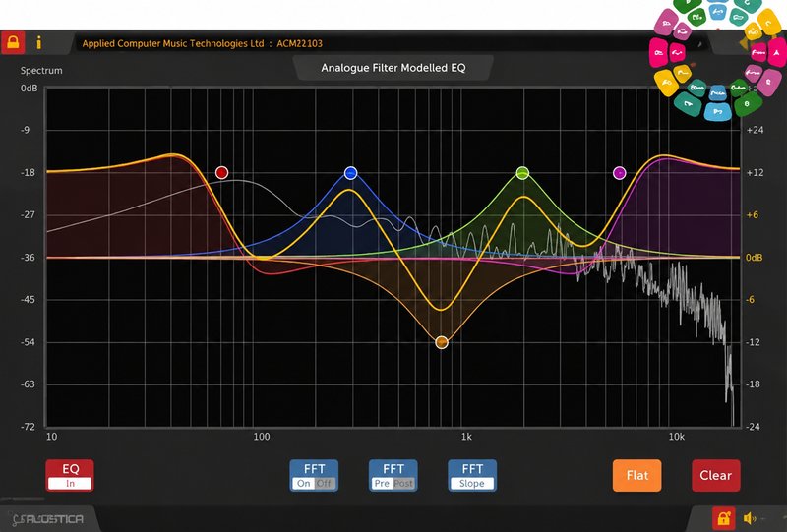Image resolution: width=787 pixels, height=532 pixels.
Task: Select the blue EQ band node
Action: 351,173
